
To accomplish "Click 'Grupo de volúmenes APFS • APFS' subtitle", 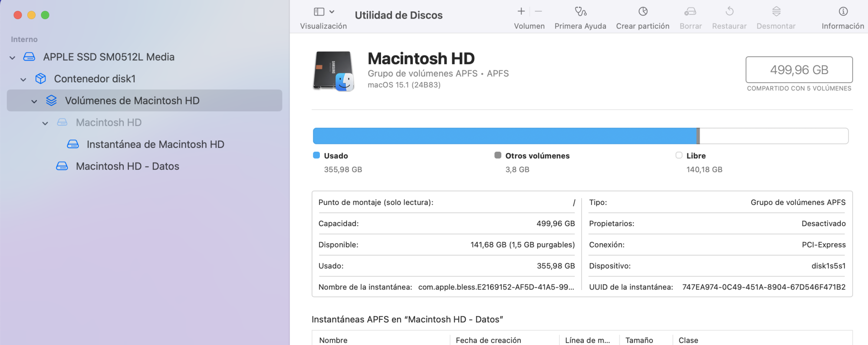I will tap(438, 73).
